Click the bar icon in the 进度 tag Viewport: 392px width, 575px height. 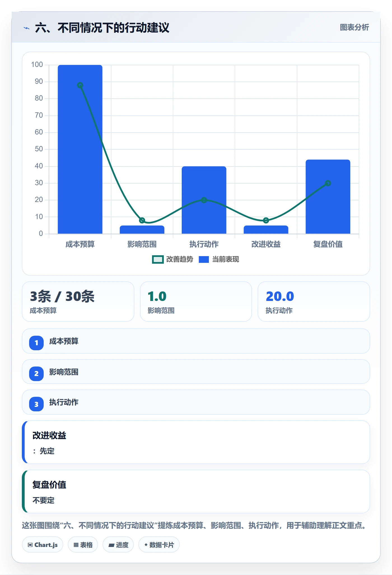point(111,545)
